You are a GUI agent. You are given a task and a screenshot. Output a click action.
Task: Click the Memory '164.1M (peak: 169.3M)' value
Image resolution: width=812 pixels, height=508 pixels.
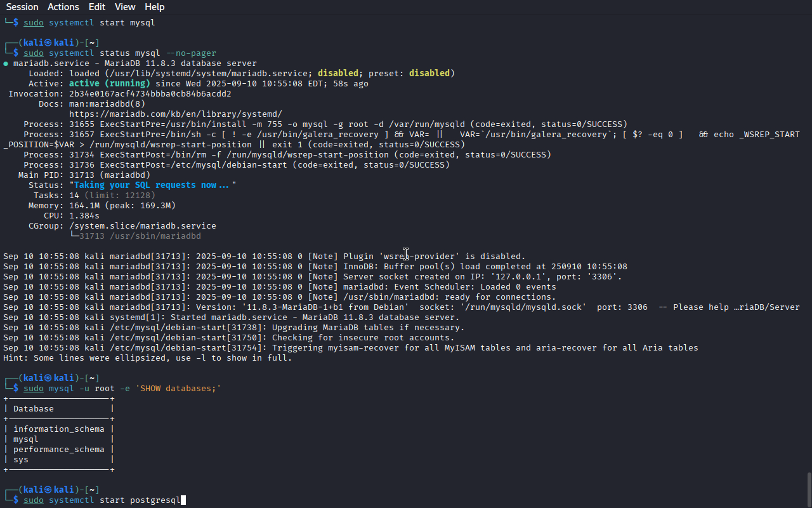122,206
